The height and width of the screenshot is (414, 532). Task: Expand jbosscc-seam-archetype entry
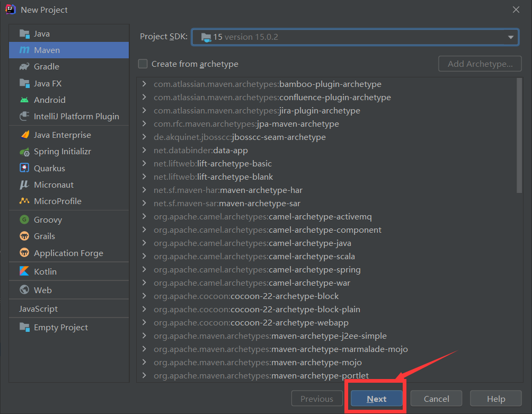pos(145,137)
